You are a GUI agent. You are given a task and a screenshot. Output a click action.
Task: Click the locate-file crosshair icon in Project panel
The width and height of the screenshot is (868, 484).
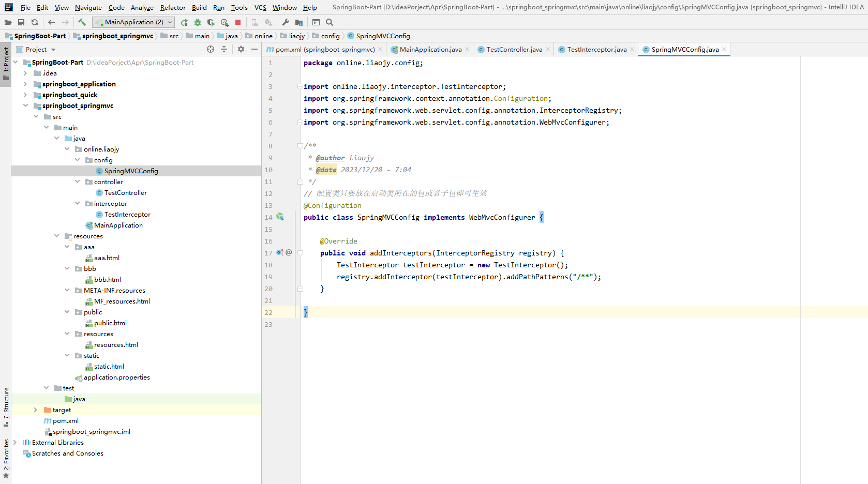coord(211,49)
